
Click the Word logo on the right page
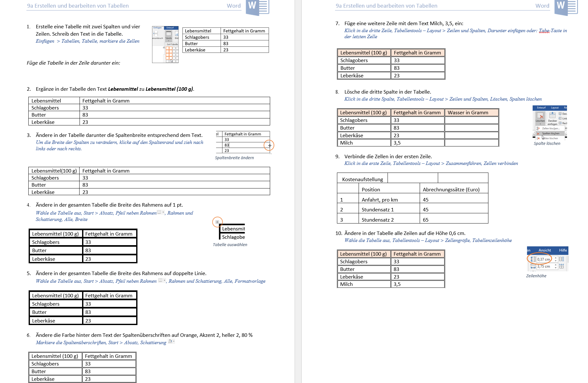566,7
